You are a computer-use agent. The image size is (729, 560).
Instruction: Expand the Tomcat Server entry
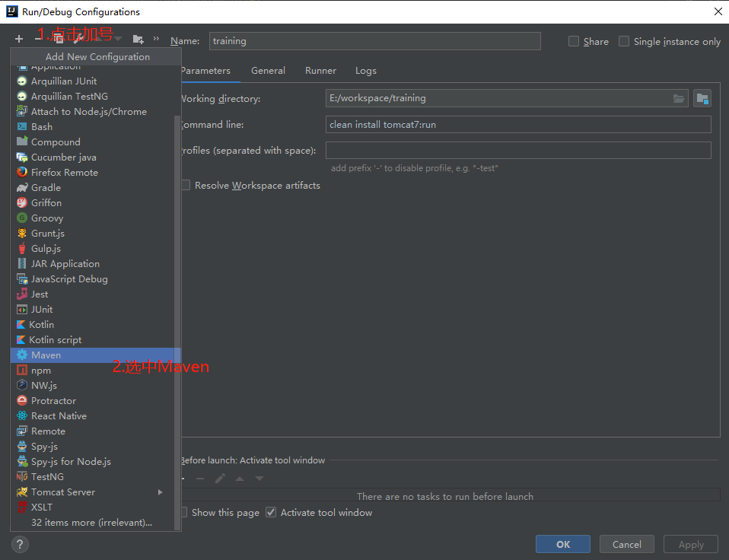pyautogui.click(x=160, y=492)
